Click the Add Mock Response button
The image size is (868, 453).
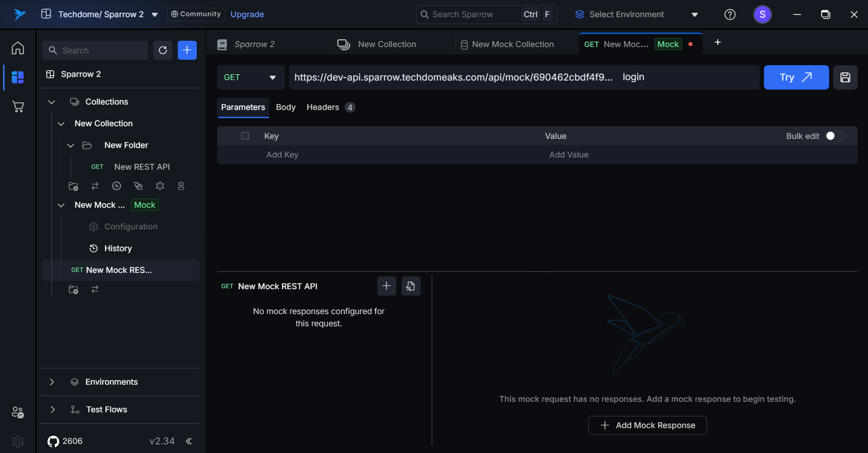click(647, 425)
